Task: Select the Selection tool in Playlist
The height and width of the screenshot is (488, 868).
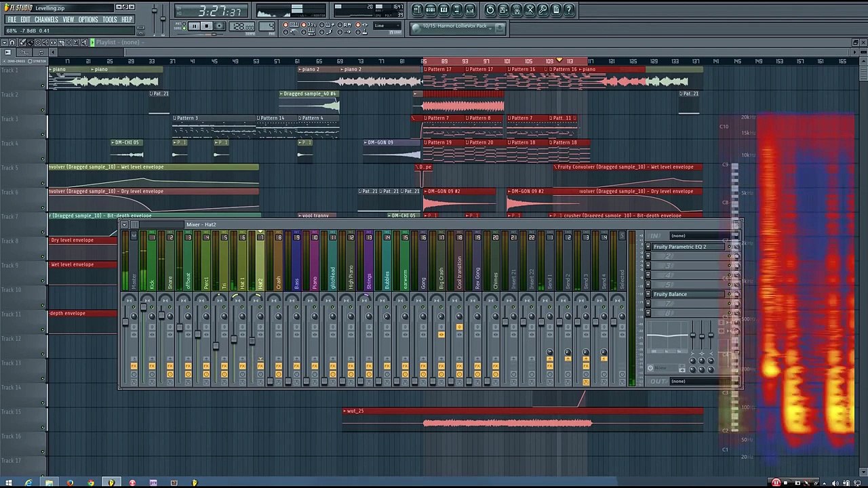Action: [68, 42]
